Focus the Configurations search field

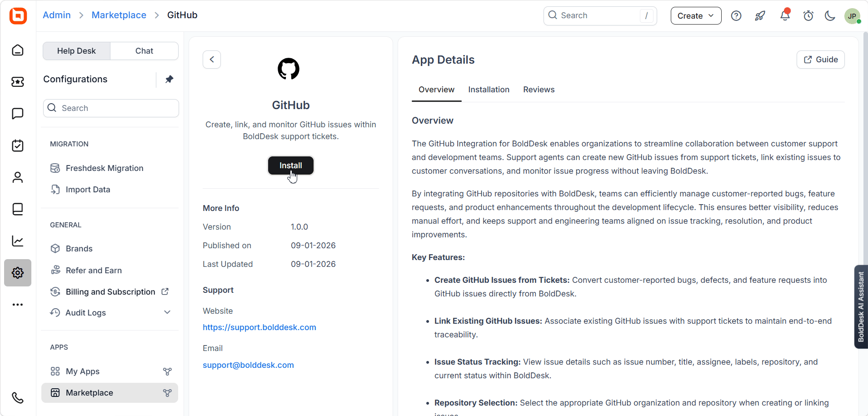coord(111,108)
